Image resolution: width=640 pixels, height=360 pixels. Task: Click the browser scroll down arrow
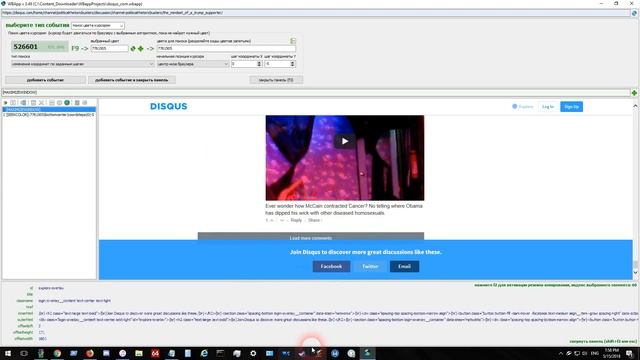[635, 272]
